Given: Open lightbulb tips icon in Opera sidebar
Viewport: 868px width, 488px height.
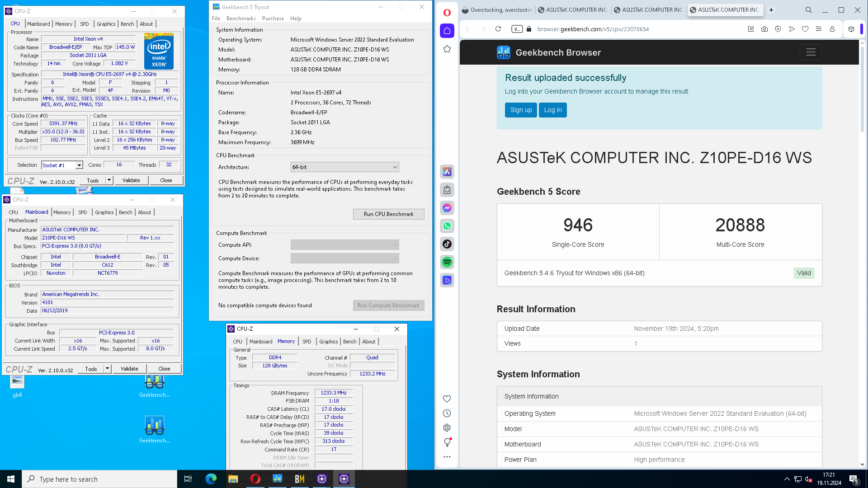Looking at the screenshot, I should 447,442.
